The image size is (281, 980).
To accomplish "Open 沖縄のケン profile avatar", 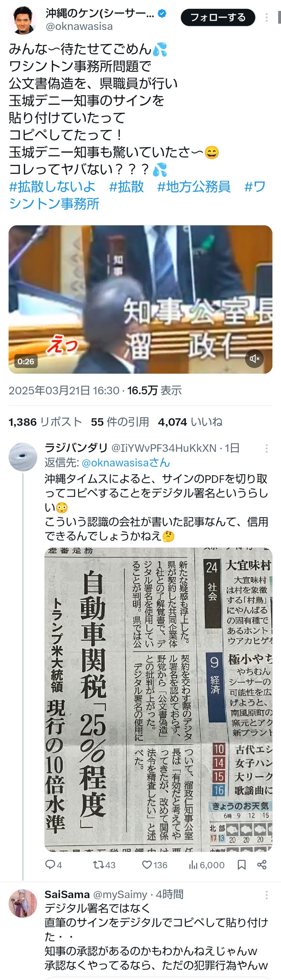I will pos(23,20).
